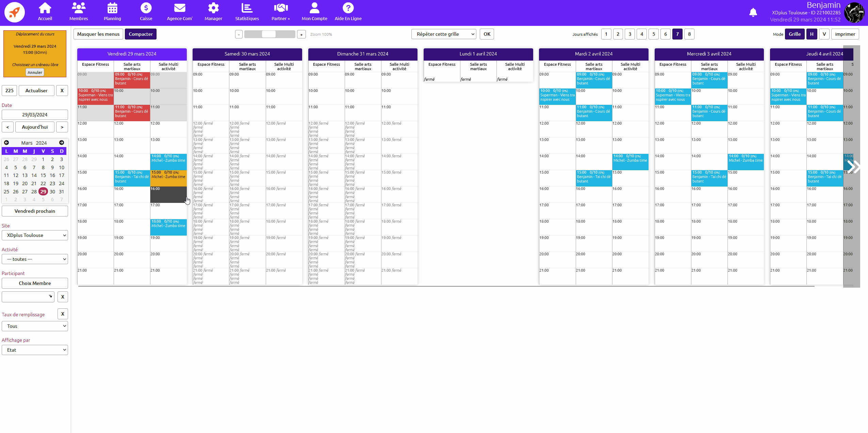The width and height of the screenshot is (868, 433).
Task: Show 6 days in the grid
Action: (666, 34)
